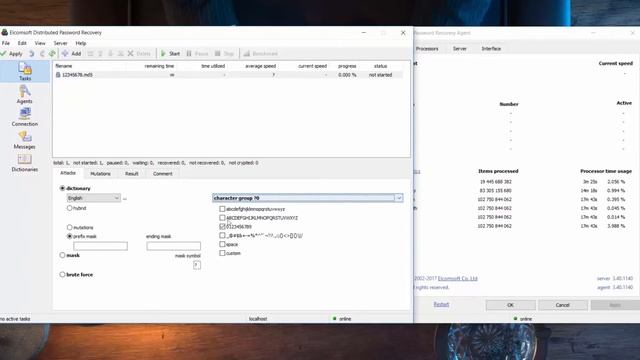
Task: Click the mask symbol box
Action: pos(197,265)
